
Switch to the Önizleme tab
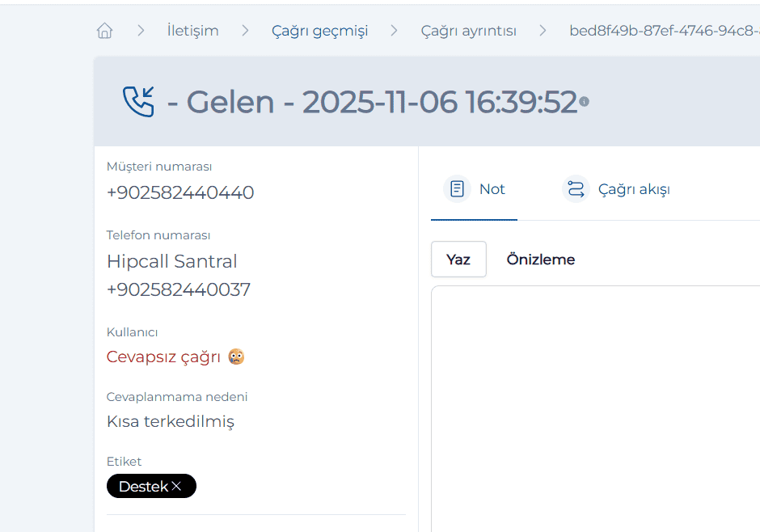(541, 260)
